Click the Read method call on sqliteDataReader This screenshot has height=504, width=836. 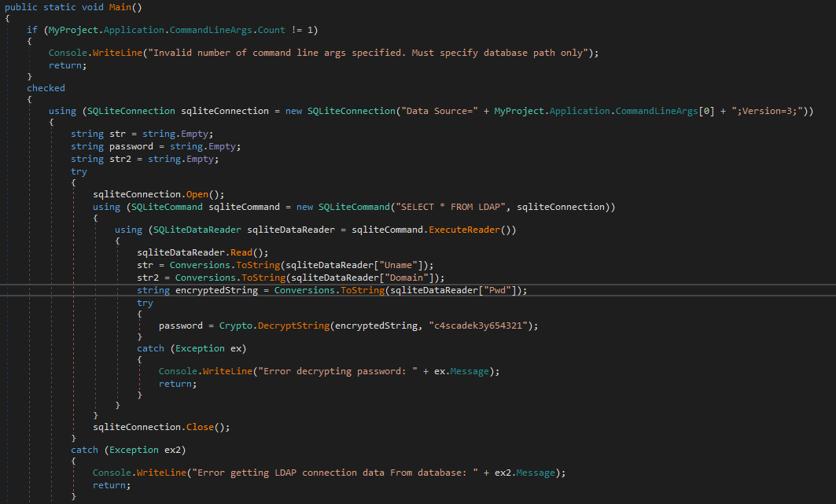[x=241, y=252]
